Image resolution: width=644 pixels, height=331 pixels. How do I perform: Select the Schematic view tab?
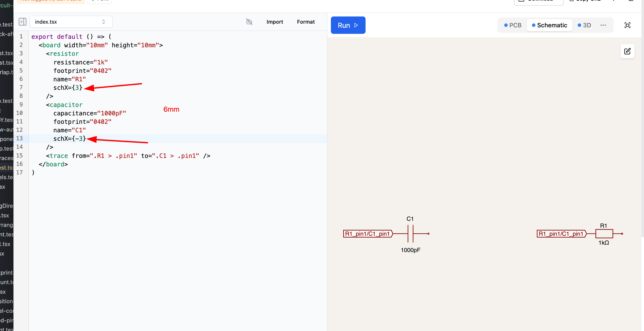click(549, 25)
